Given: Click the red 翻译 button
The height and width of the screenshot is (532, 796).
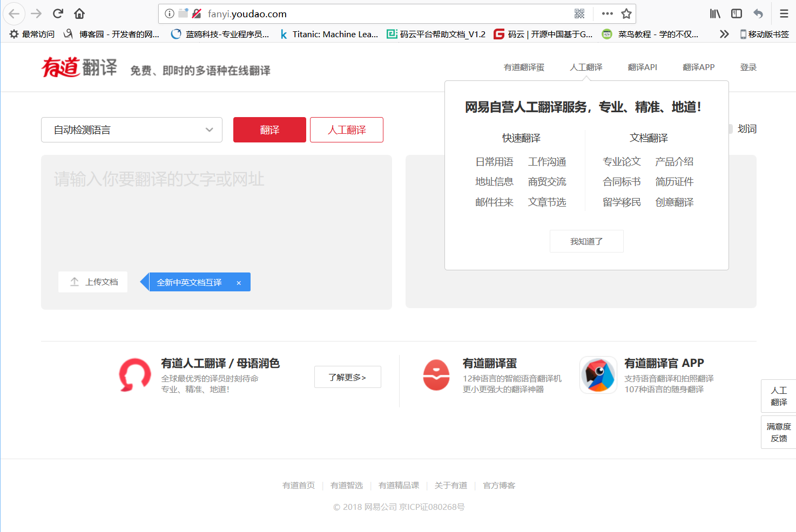Looking at the screenshot, I should (269, 130).
